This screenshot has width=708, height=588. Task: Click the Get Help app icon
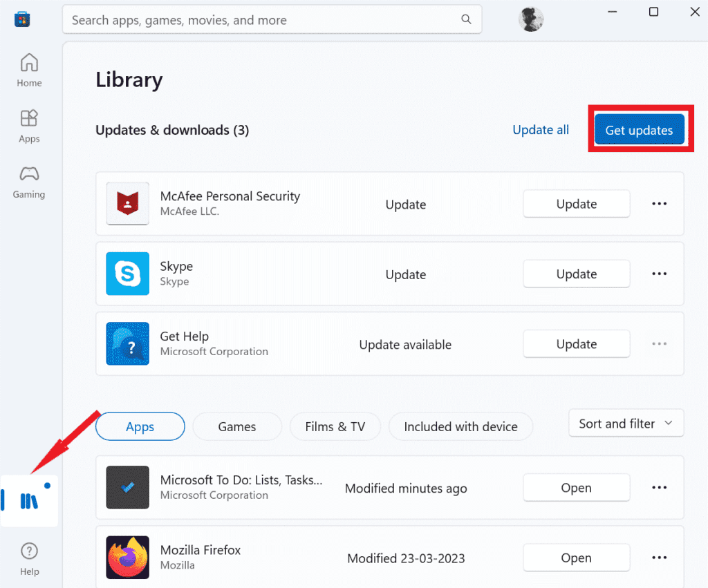[x=128, y=343]
